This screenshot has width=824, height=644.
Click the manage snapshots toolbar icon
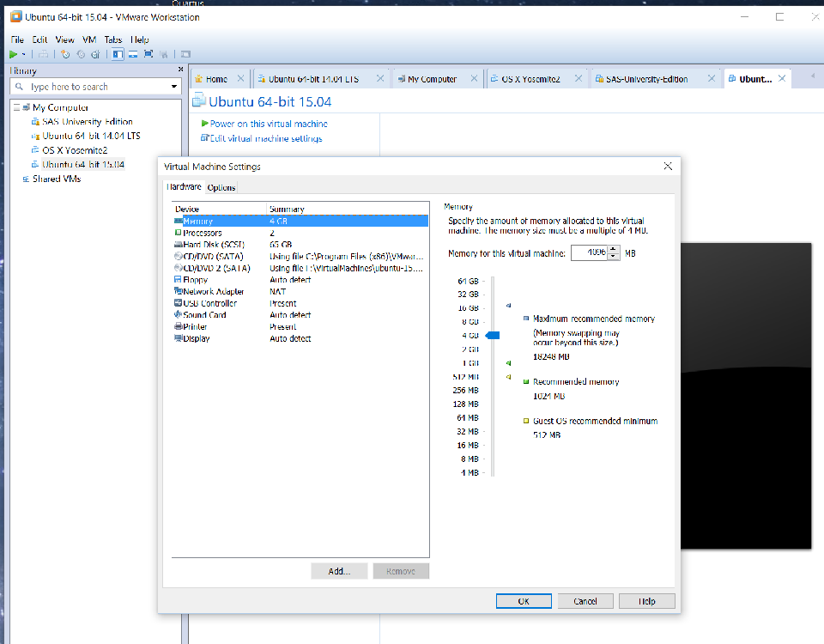click(x=95, y=54)
